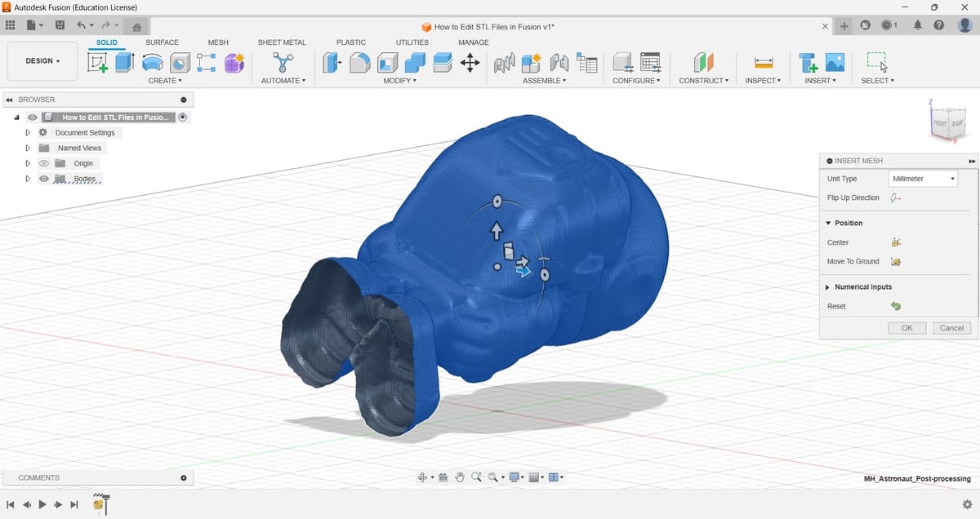
Task: Open the notifications bell
Action: (x=917, y=26)
